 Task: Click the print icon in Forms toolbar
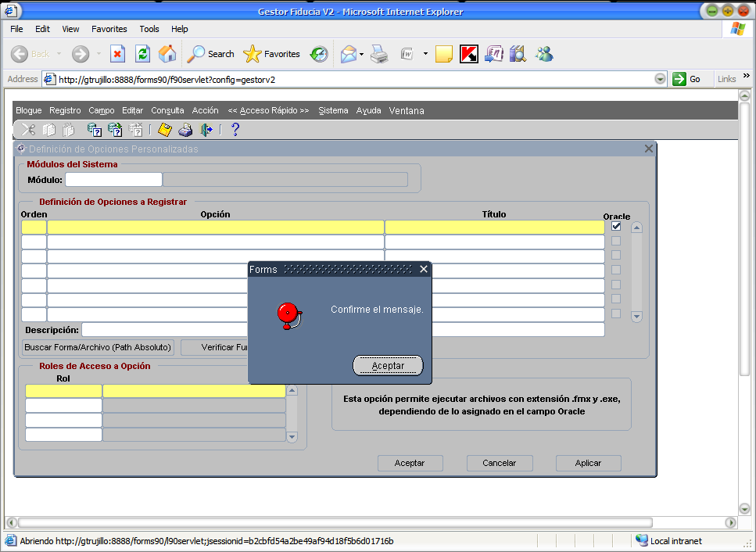tap(185, 130)
